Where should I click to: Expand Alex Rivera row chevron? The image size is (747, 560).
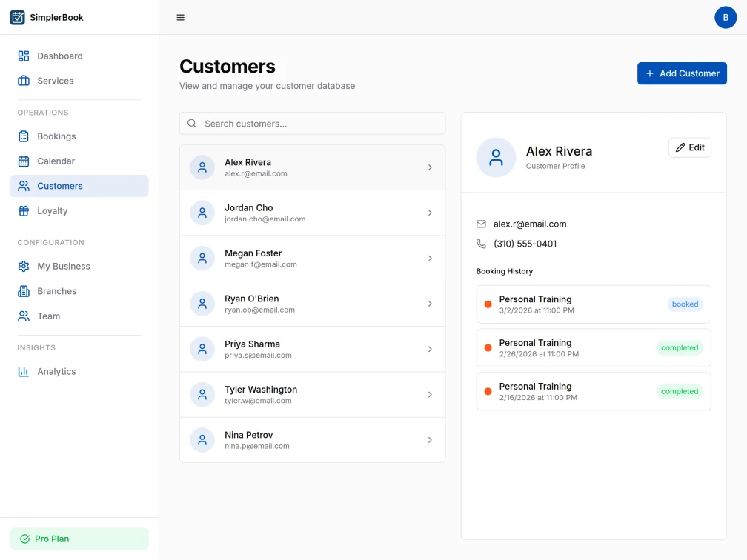coord(430,167)
